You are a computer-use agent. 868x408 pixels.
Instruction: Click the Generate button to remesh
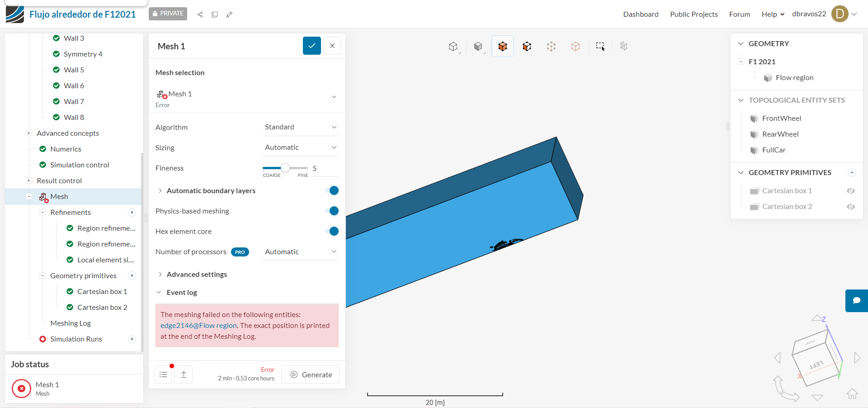point(310,374)
